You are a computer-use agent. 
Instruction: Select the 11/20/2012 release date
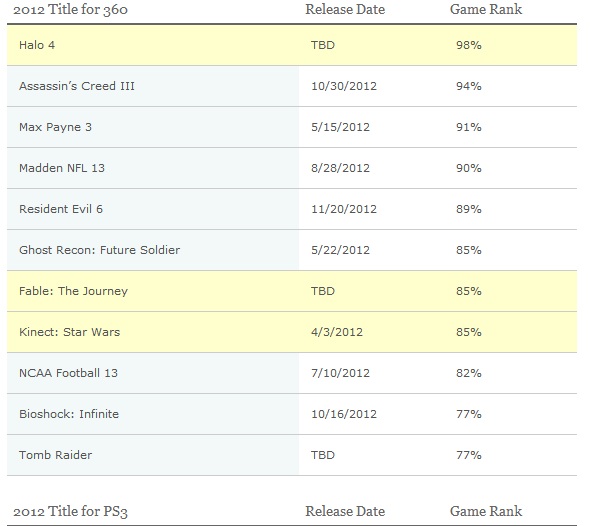click(344, 209)
